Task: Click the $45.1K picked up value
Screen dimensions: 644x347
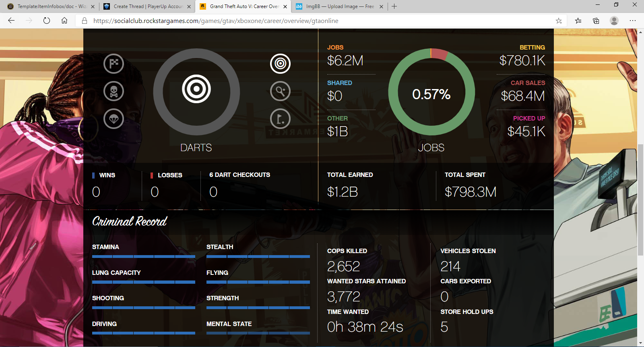Action: (x=526, y=131)
